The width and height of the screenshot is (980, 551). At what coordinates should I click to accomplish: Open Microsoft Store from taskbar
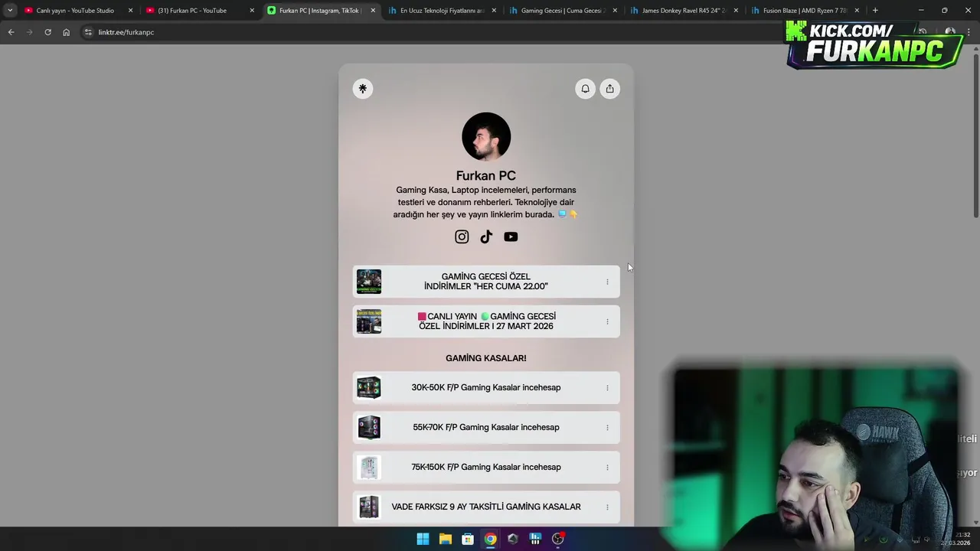point(468,539)
